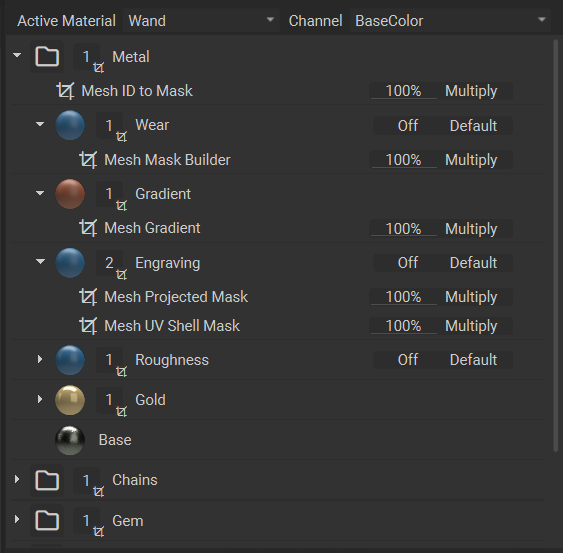Open the Active Material dropdown showing Wand
The height and width of the screenshot is (553, 563).
tap(201, 20)
